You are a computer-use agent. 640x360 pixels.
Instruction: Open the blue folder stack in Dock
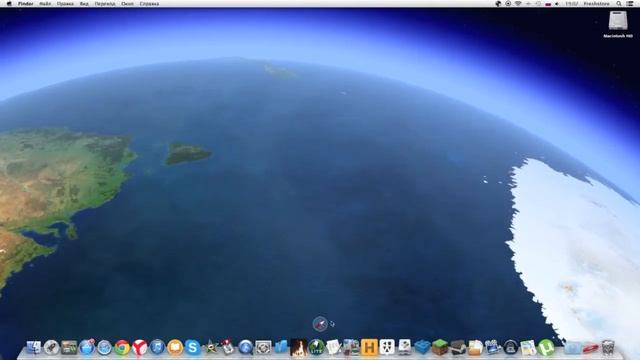point(573,348)
